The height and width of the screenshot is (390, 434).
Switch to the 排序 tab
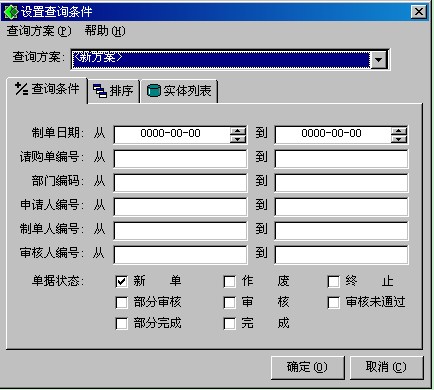tap(113, 91)
